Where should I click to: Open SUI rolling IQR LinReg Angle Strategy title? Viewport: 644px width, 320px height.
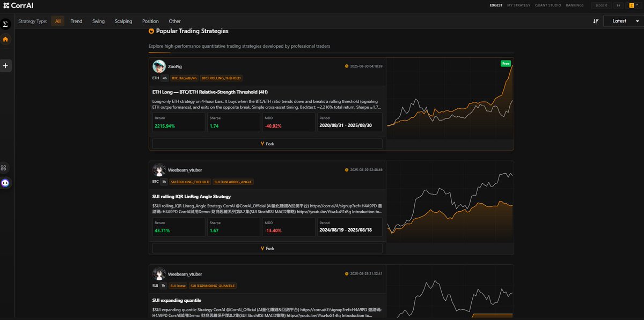click(x=192, y=197)
